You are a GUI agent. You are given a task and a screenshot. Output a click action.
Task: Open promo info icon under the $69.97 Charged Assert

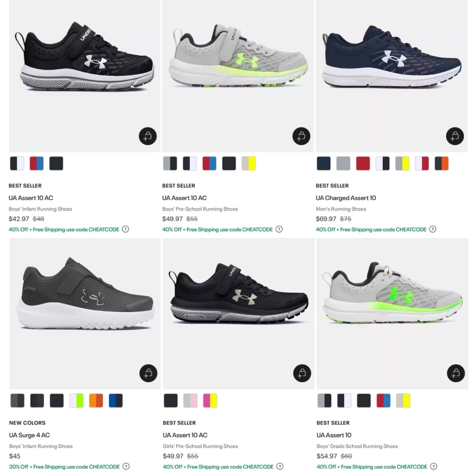coord(433,229)
